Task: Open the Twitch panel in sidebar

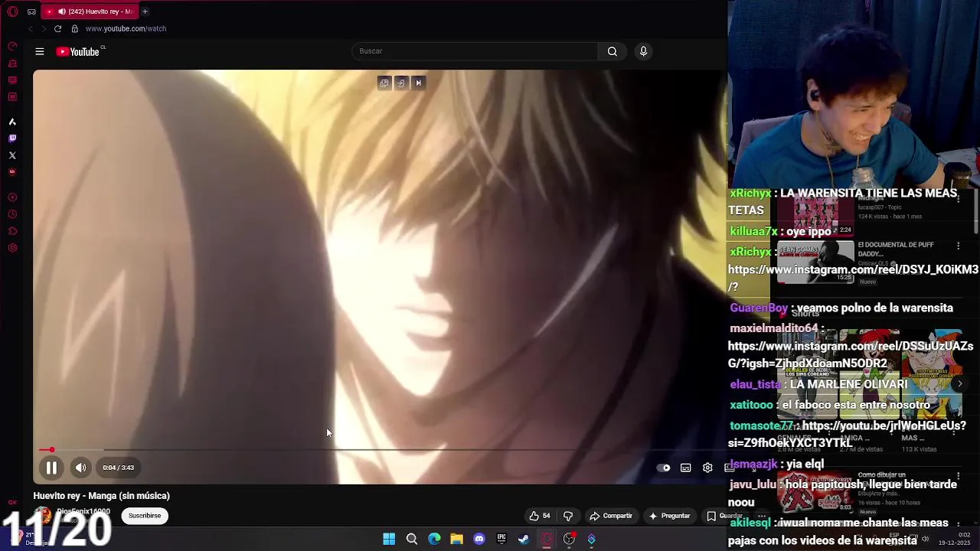Action: 12,139
